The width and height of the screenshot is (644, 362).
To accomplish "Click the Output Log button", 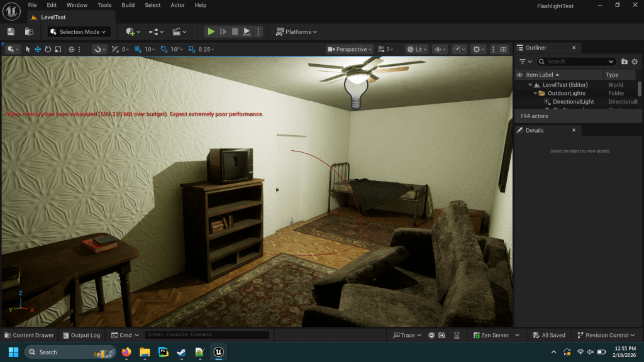I will pos(80,335).
